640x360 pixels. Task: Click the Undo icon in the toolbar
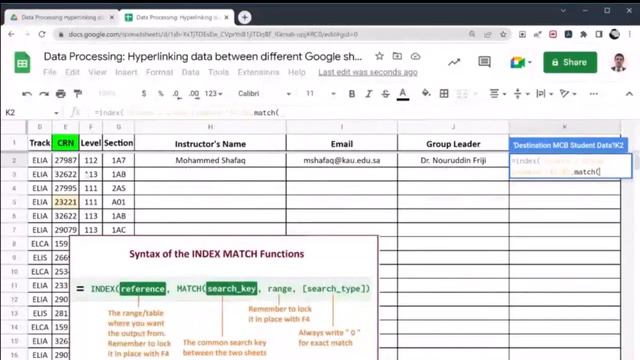(27, 94)
